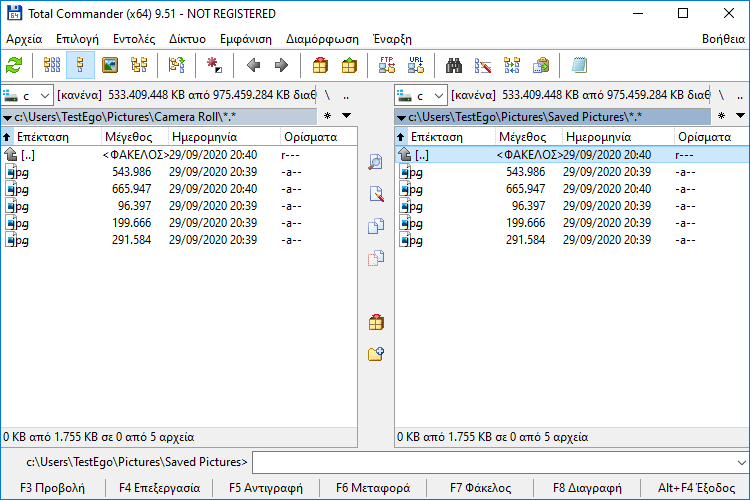
Task: Click the F6 Μεταφορά button
Action: click(373, 488)
